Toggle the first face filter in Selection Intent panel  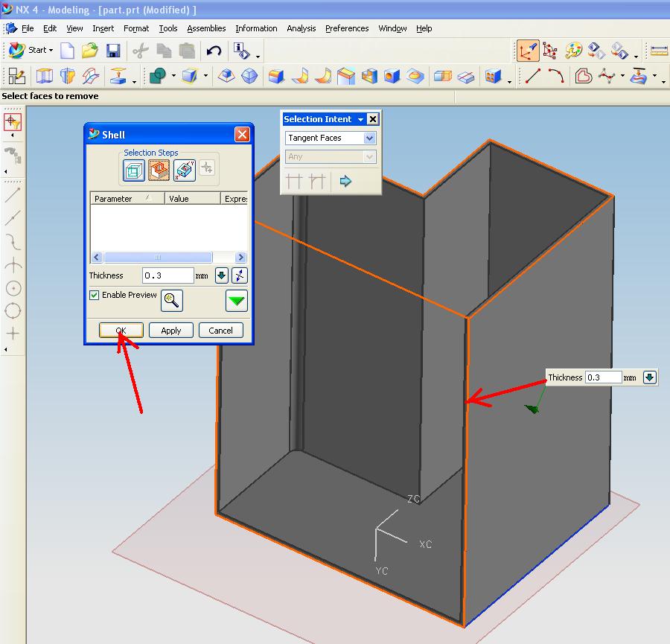point(292,181)
